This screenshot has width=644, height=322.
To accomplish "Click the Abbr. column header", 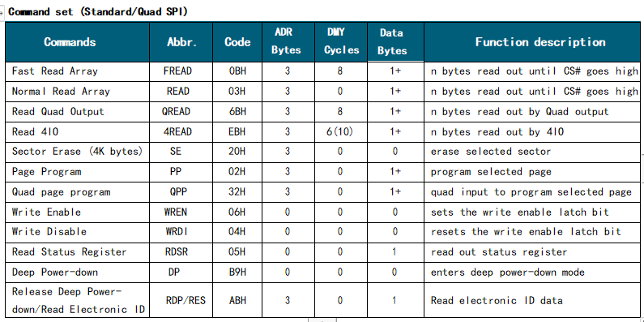I will coord(181,42).
